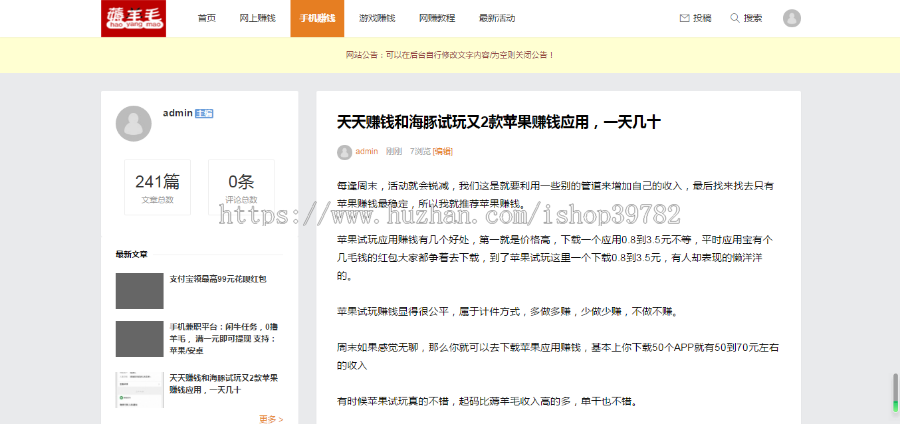
Task: Open thumbnail for sidebar 天天赚钱和海豚试玩 article
Action: coord(139,390)
